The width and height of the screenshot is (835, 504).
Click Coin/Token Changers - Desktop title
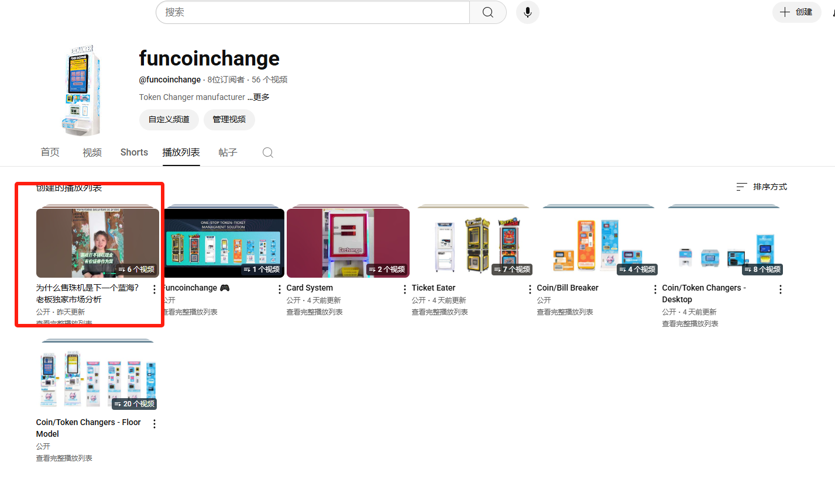coord(705,294)
